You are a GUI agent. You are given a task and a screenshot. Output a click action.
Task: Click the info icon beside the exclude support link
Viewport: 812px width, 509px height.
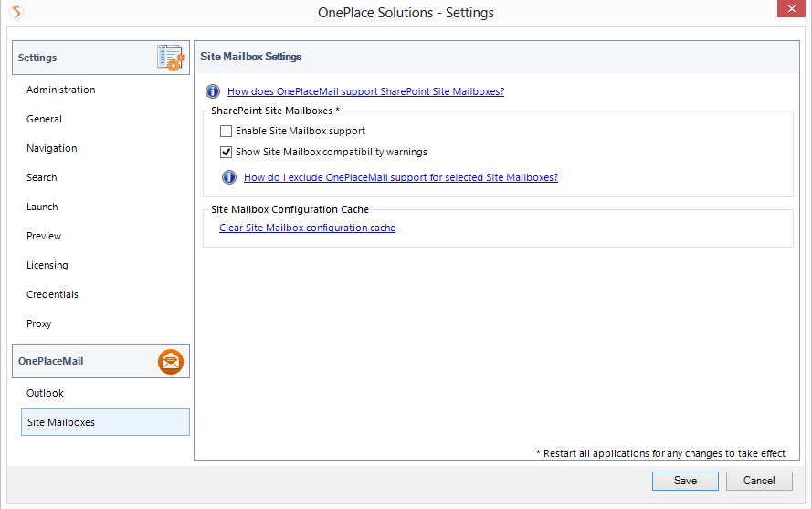click(x=229, y=177)
